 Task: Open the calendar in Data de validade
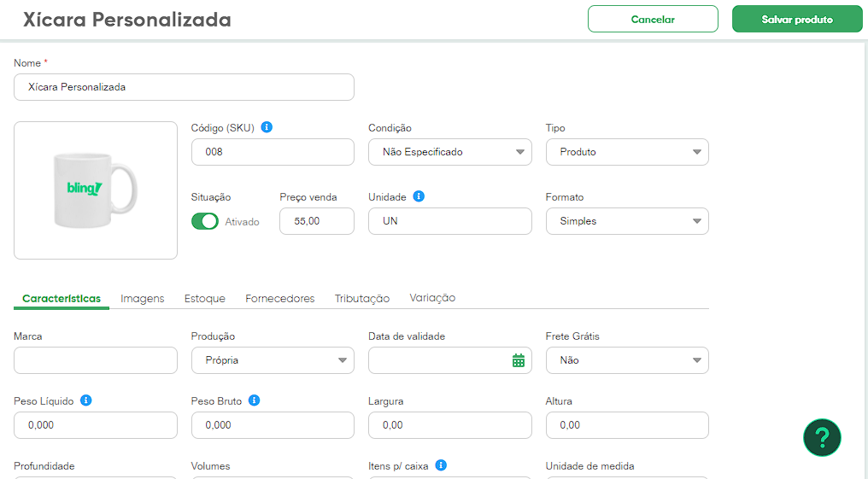pyautogui.click(x=518, y=360)
